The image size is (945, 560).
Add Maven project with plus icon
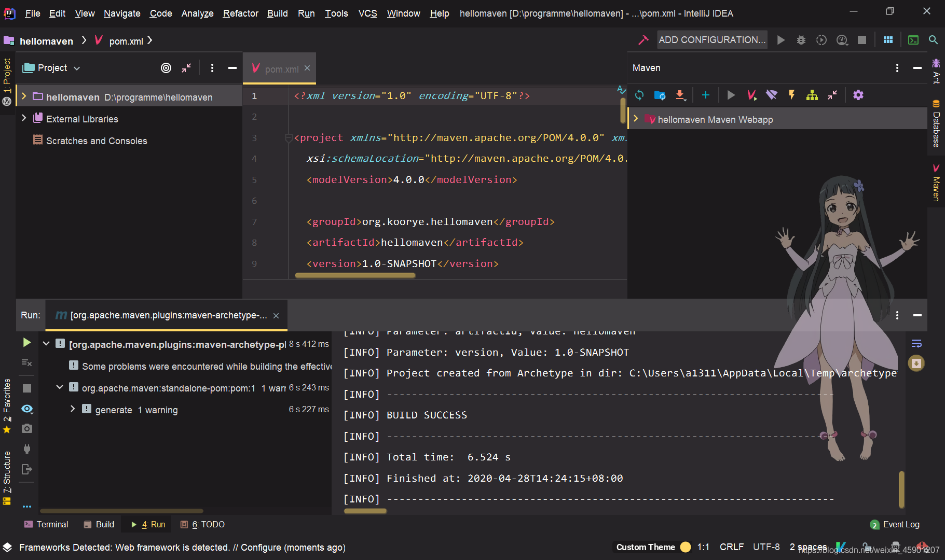[706, 95]
